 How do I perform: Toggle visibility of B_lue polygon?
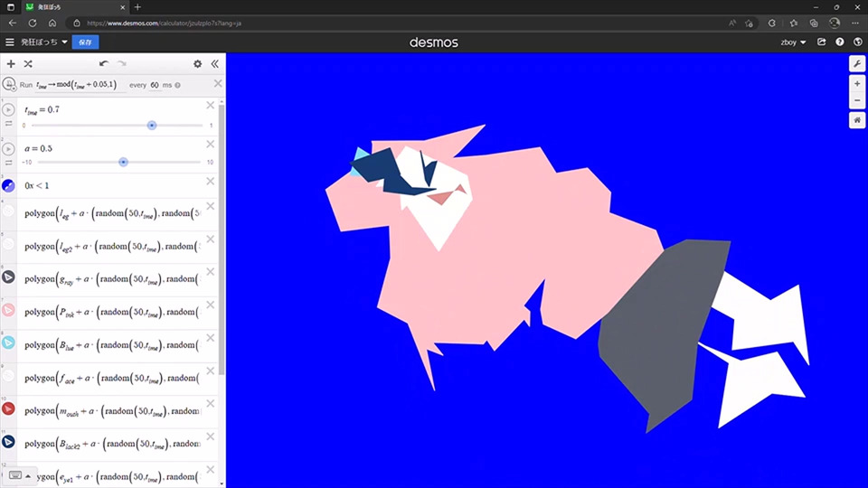pyautogui.click(x=8, y=343)
